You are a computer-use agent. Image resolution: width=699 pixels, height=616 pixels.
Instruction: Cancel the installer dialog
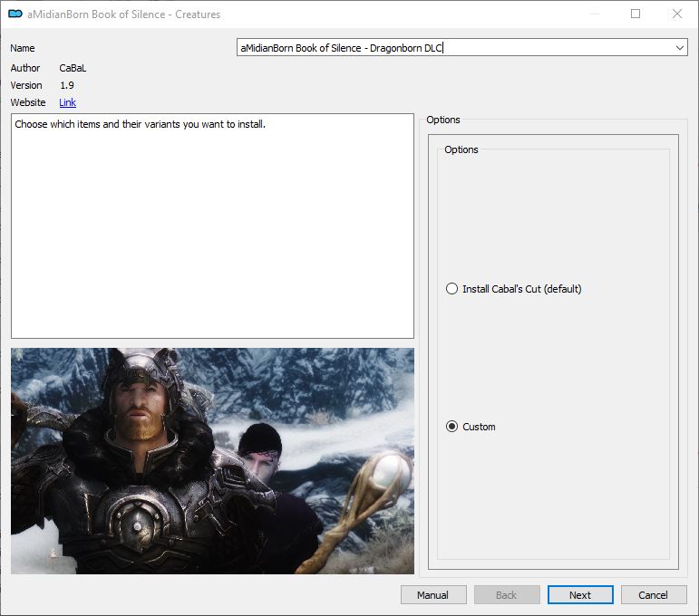click(x=654, y=594)
